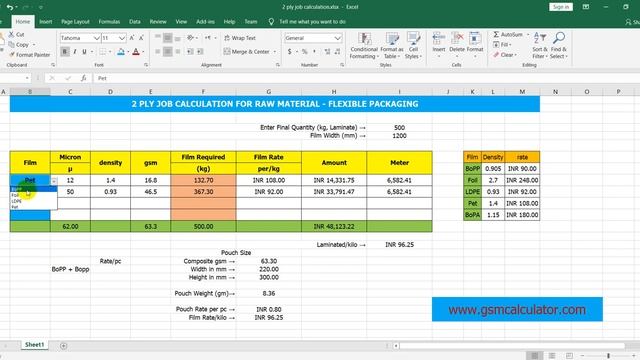Screen dimensions: 640x360
Task: Click the Increase Font Size icon
Action: pyautogui.click(x=132, y=38)
